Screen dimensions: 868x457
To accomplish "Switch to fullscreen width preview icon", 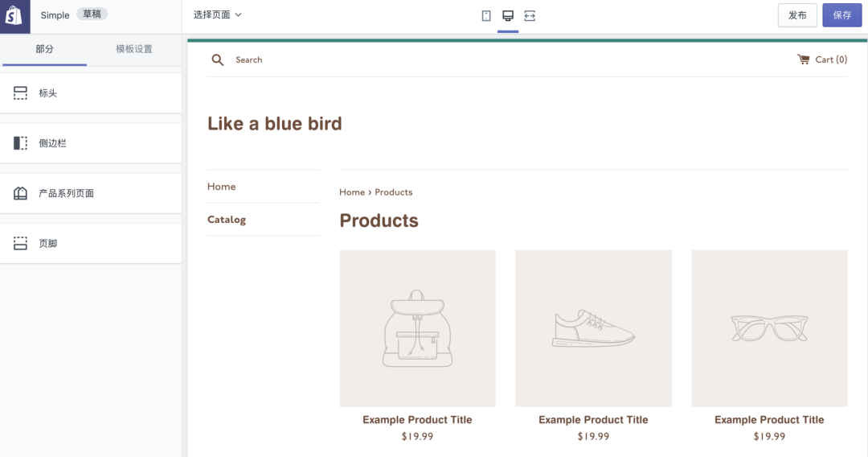I will 530,15.
